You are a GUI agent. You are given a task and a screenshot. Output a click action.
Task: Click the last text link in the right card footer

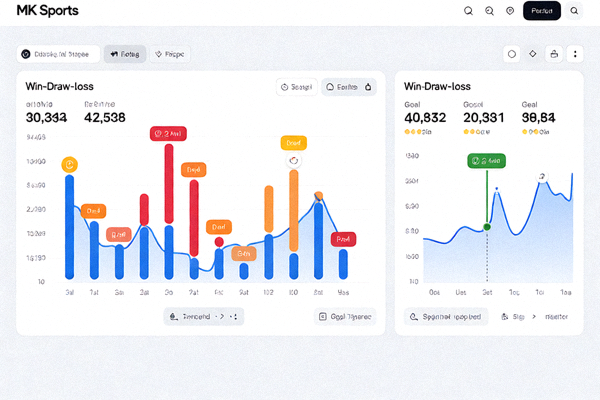click(x=556, y=317)
